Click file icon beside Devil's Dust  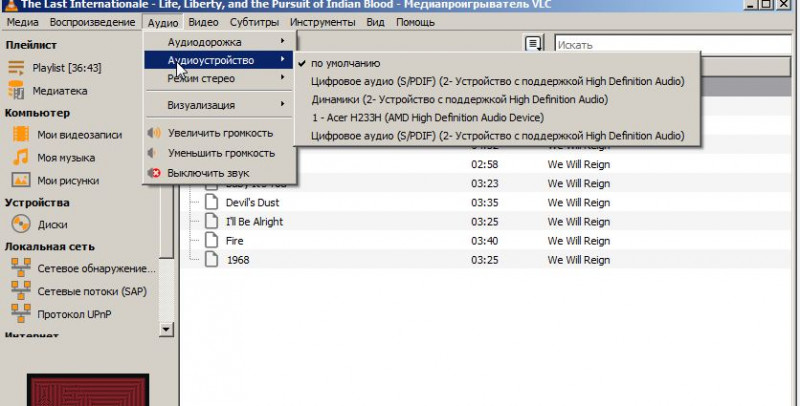[211, 202]
